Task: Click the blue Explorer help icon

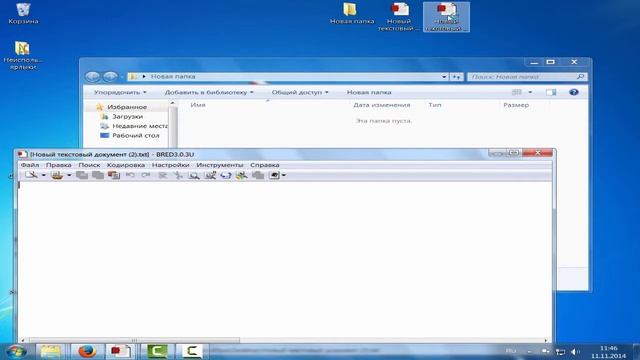Action: pos(574,92)
